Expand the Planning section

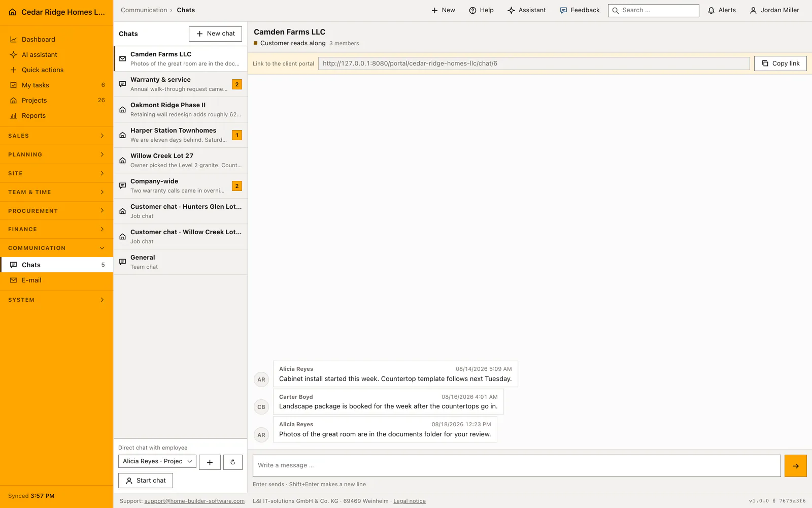[x=56, y=154]
